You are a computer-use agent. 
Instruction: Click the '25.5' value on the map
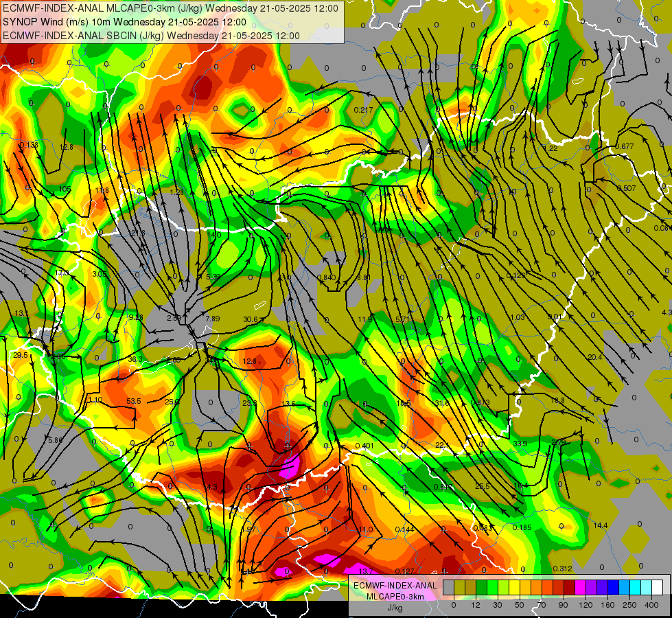(482, 486)
